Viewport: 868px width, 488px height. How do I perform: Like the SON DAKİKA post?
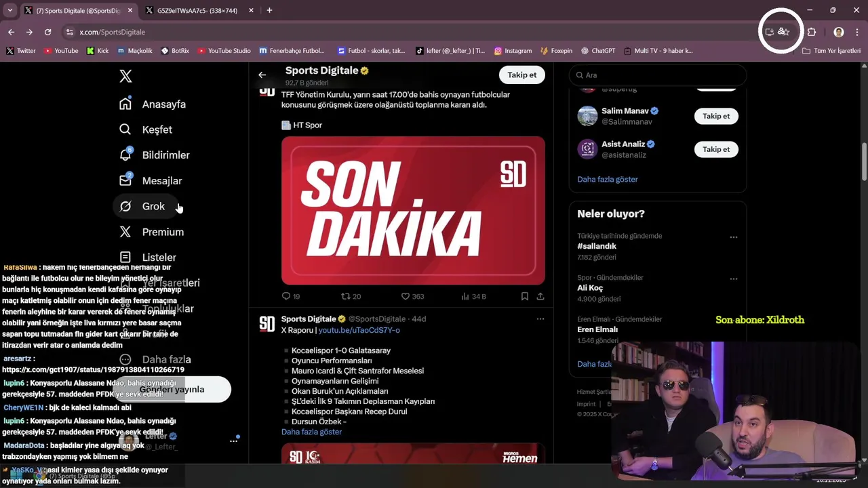point(412,296)
